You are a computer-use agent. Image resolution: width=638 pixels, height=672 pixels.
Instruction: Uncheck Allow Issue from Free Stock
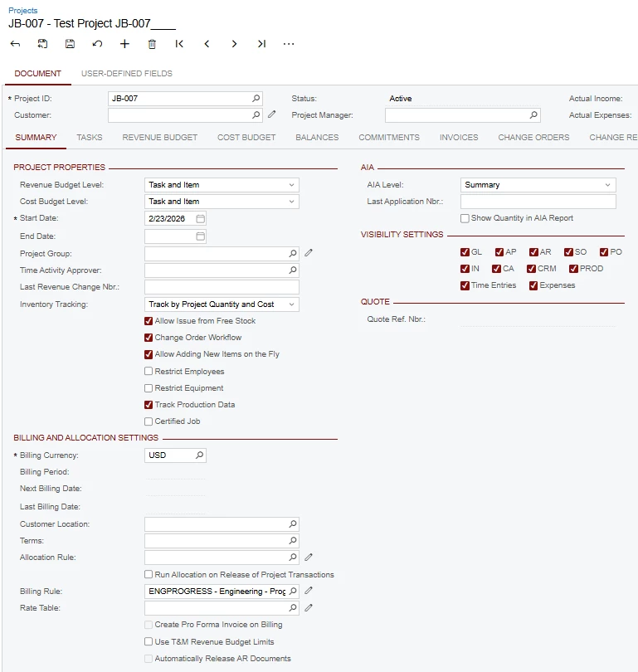(149, 321)
